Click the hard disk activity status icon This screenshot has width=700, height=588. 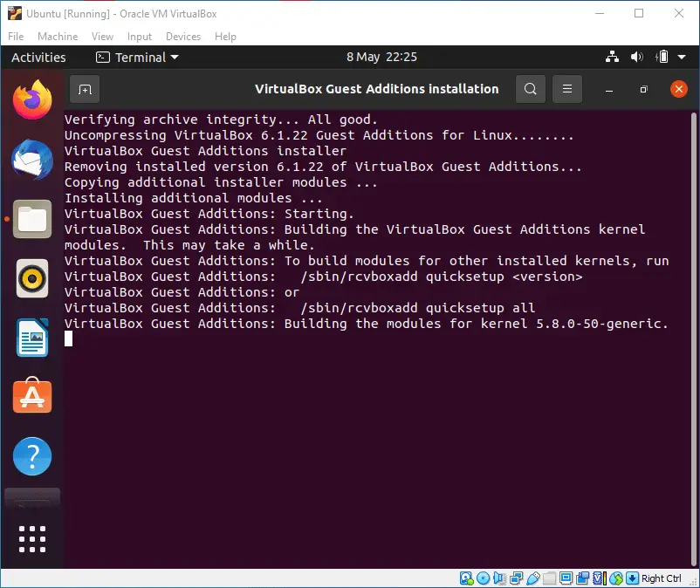(x=466, y=578)
